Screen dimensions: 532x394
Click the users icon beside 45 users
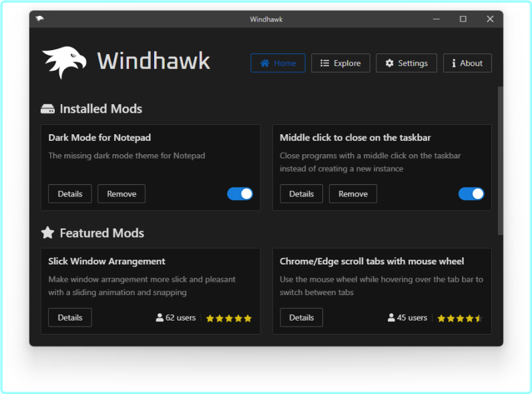(391, 318)
